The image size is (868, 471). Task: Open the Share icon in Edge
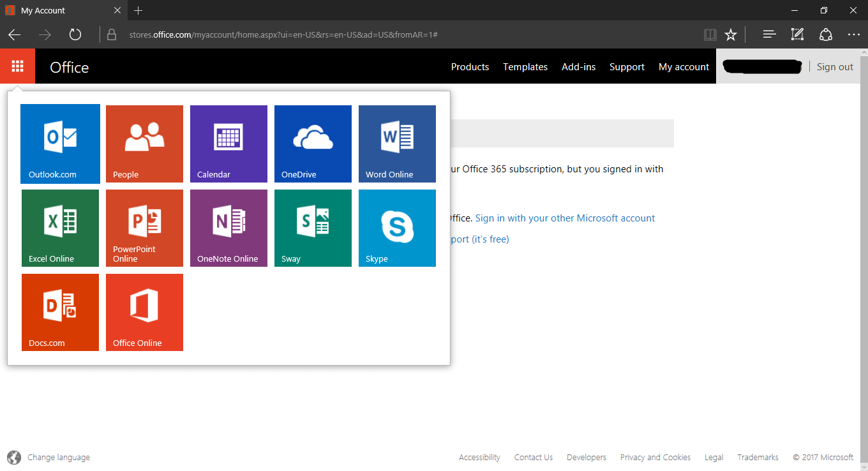click(826, 34)
